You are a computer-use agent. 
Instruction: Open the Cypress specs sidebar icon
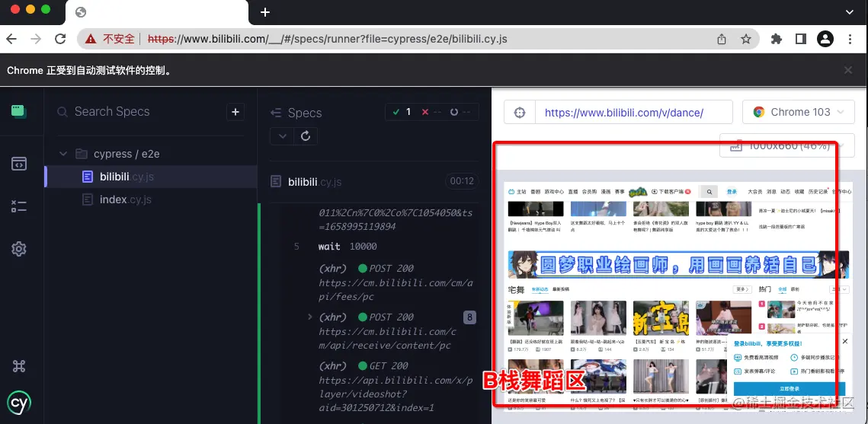click(19, 111)
